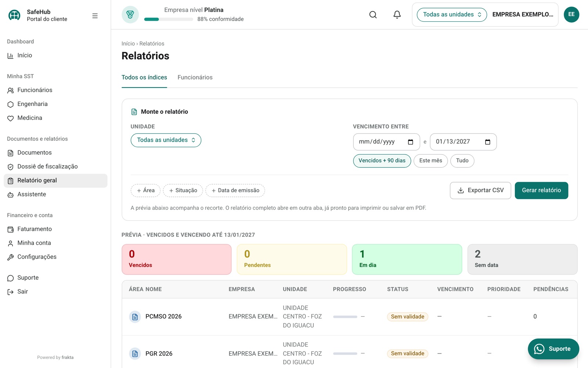The image size is (588, 368).
Task: Open the EMPRESA EXEMPLO company menu
Action: pyautogui.click(x=523, y=15)
